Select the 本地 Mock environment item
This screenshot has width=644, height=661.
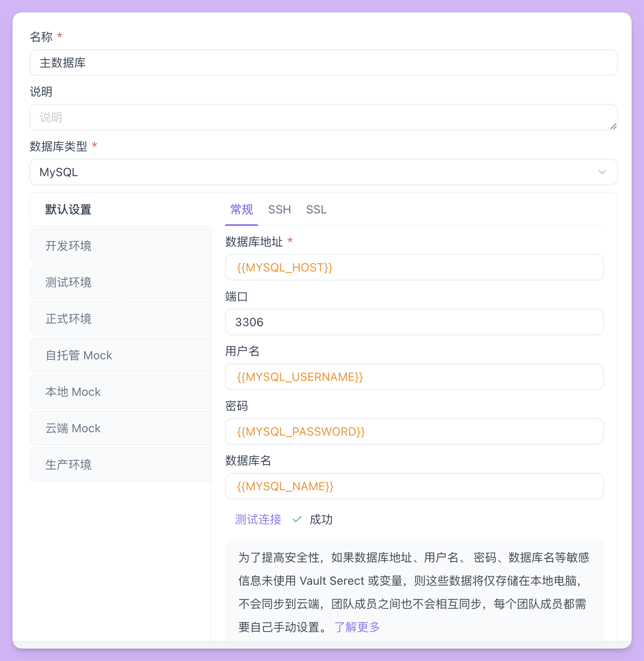(x=121, y=392)
